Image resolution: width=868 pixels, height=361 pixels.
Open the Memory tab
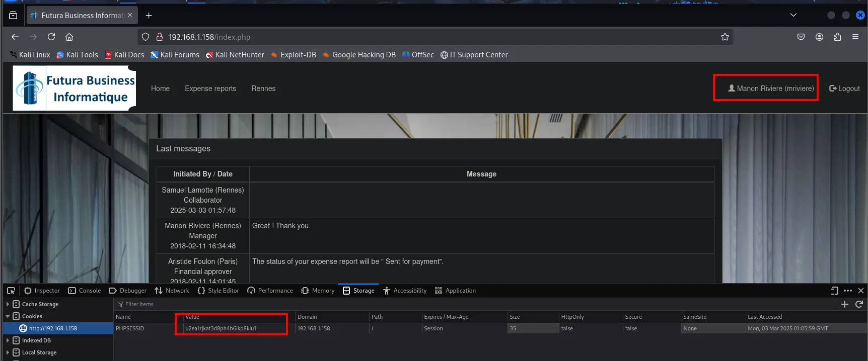(x=318, y=291)
